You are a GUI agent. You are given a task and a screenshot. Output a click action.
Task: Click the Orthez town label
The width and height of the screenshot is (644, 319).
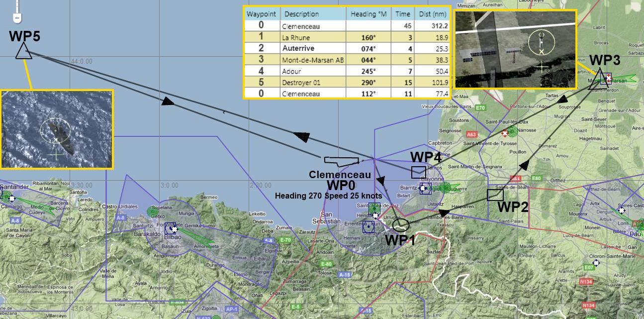tap(558, 180)
